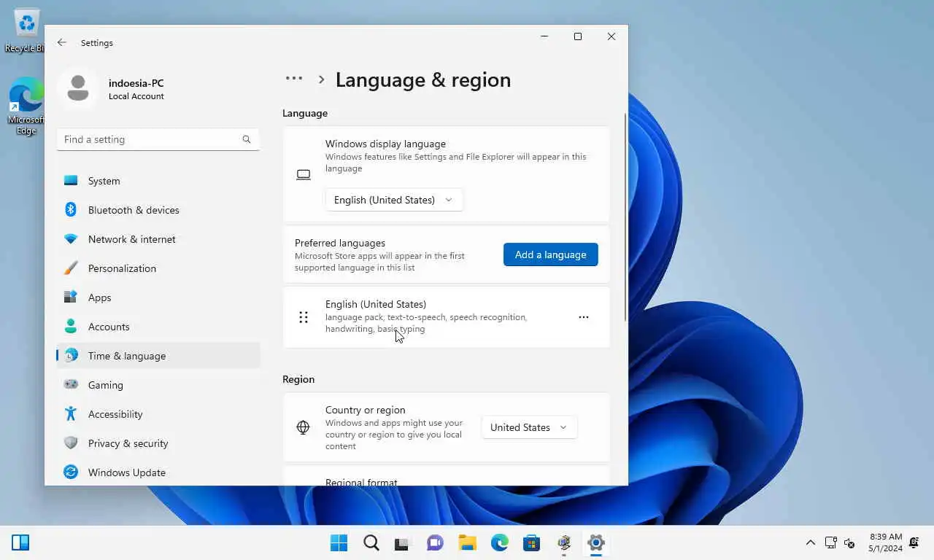Click the Regional format row
Screen dimensions: 934x560
pyautogui.click(x=446, y=475)
